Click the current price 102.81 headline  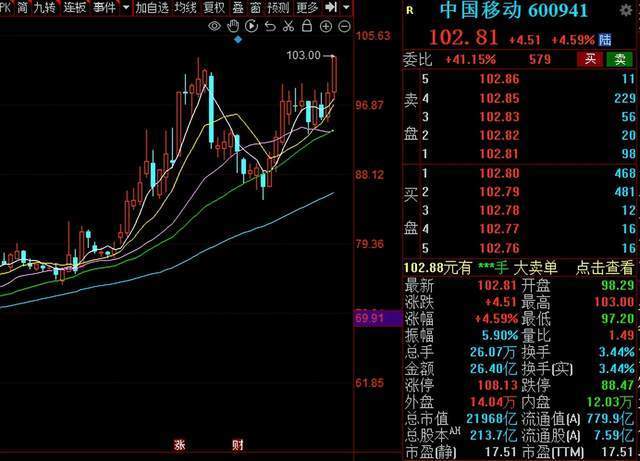pos(463,38)
